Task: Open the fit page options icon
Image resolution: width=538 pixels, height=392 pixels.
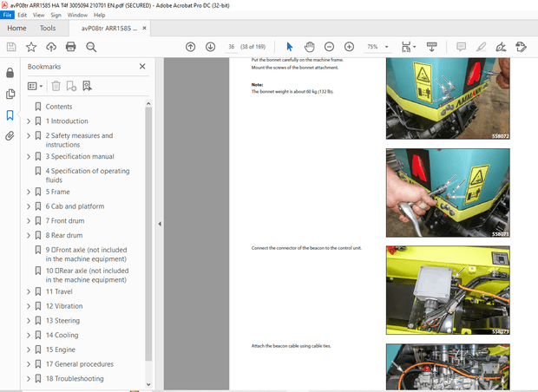Action: [x=408, y=47]
